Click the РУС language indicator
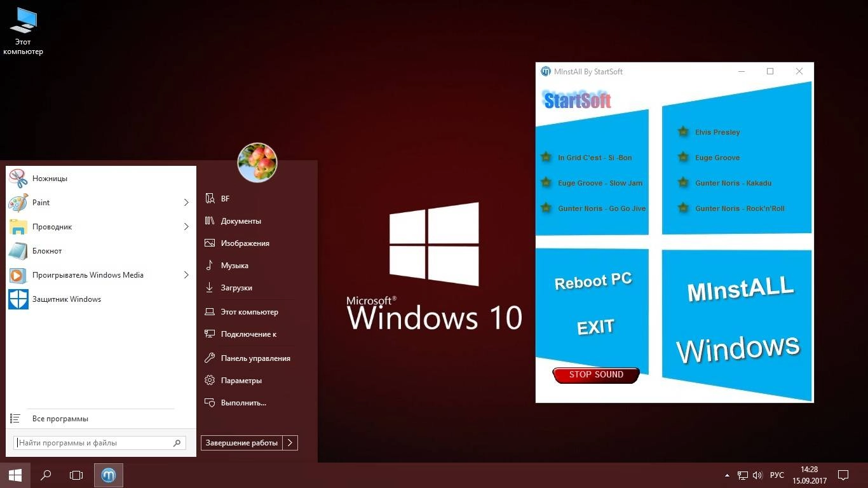 (x=776, y=475)
